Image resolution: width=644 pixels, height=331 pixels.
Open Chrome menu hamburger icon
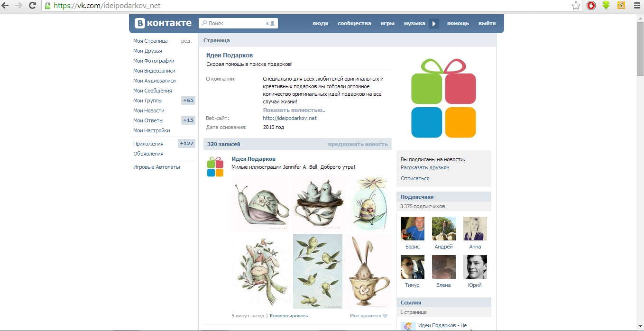pos(637,6)
